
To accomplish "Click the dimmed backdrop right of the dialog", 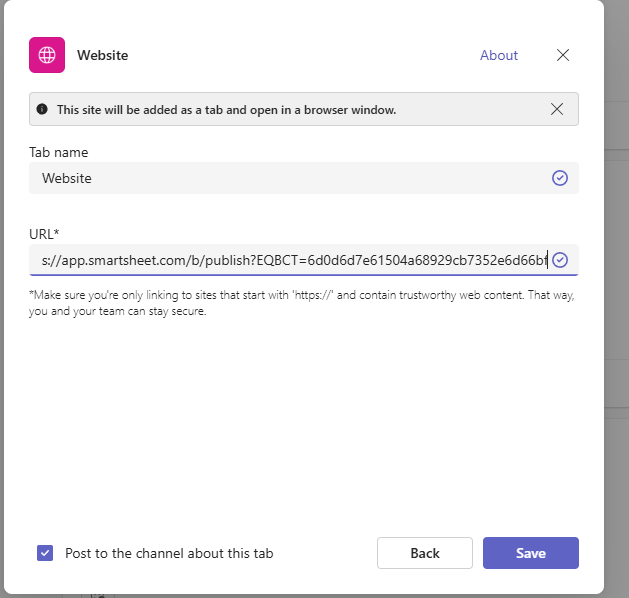I will tap(617, 300).
